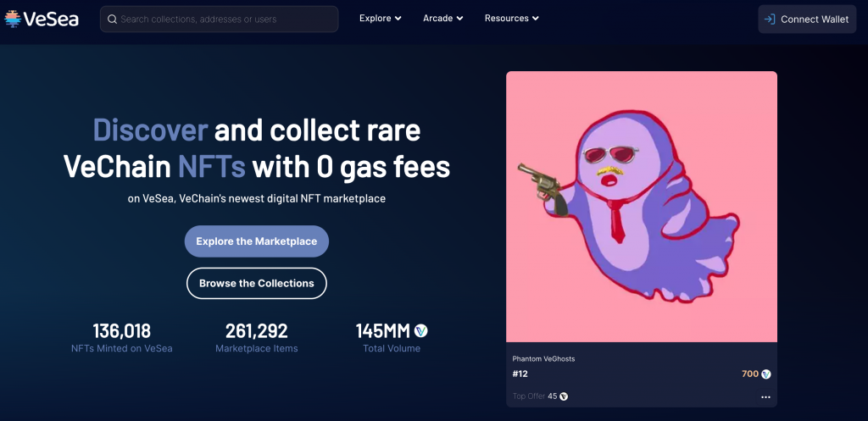
Task: Click the NFTs Minted on VeSea label
Action: click(x=122, y=348)
